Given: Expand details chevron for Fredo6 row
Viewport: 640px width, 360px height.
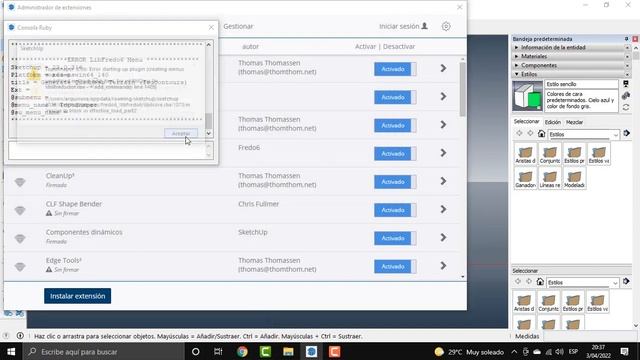Looking at the screenshot, I should pyautogui.click(x=443, y=153).
